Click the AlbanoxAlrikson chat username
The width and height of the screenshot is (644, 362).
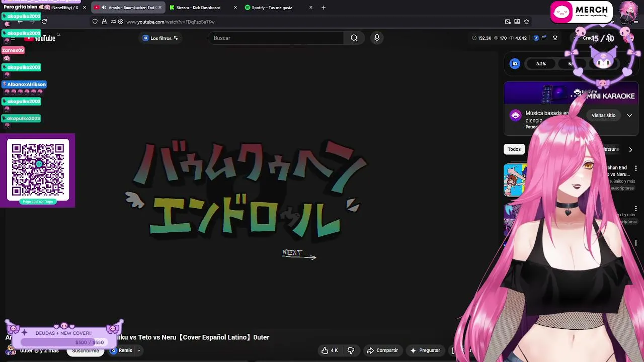tap(24, 84)
